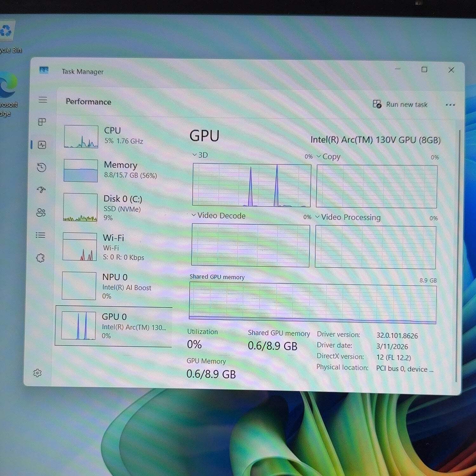Open the Video Processing graph dropdown
Image resolution: width=476 pixels, height=476 pixels.
348,217
